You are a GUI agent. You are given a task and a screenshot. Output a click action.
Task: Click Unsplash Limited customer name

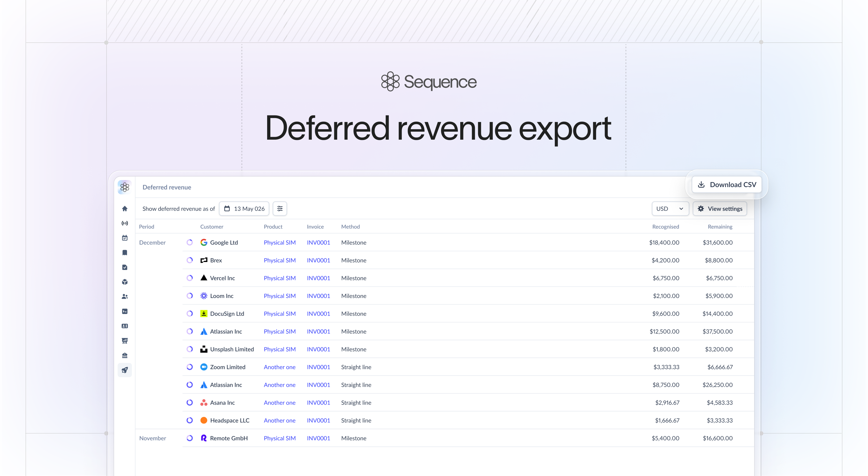pyautogui.click(x=232, y=349)
